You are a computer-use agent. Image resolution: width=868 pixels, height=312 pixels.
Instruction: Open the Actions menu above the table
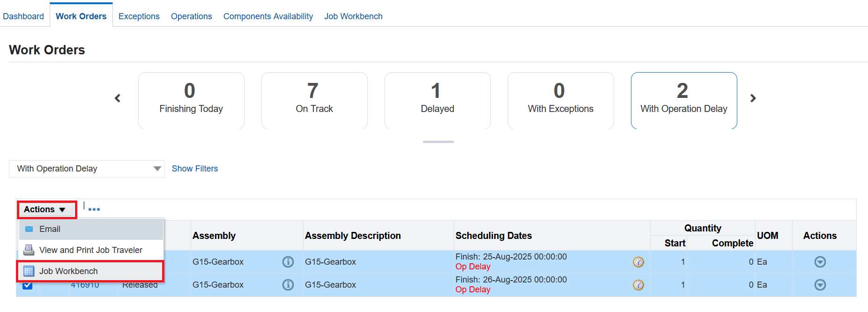pos(45,209)
